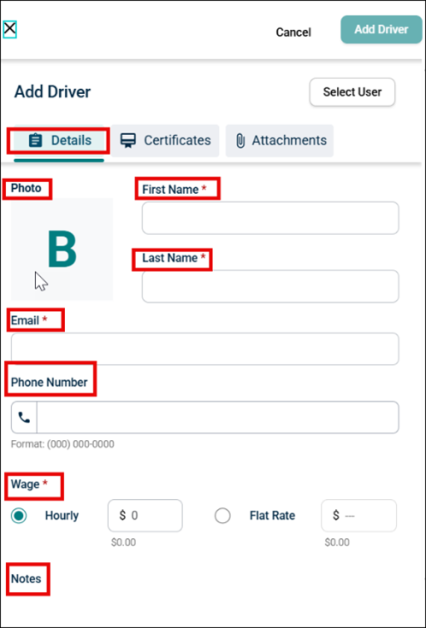
Task: Click into the Email field
Action: (205, 349)
